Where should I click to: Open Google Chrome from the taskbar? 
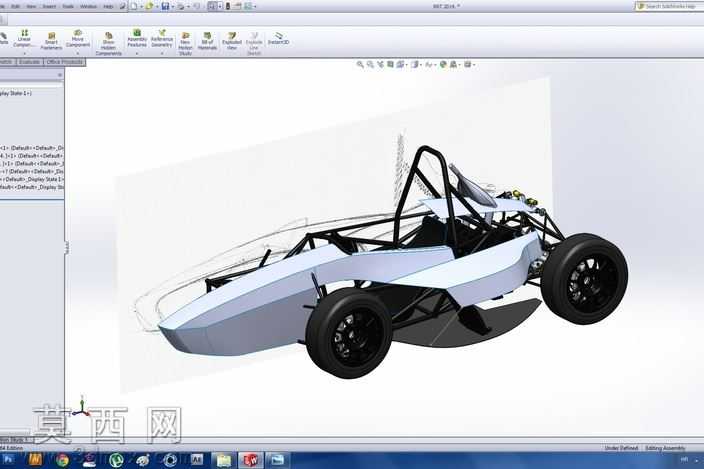tap(62, 460)
